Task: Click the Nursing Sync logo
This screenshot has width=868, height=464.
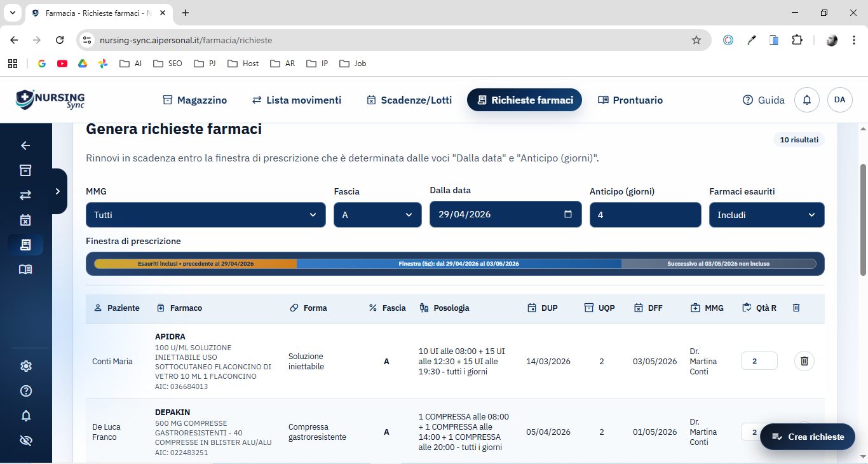Action: coord(50,100)
